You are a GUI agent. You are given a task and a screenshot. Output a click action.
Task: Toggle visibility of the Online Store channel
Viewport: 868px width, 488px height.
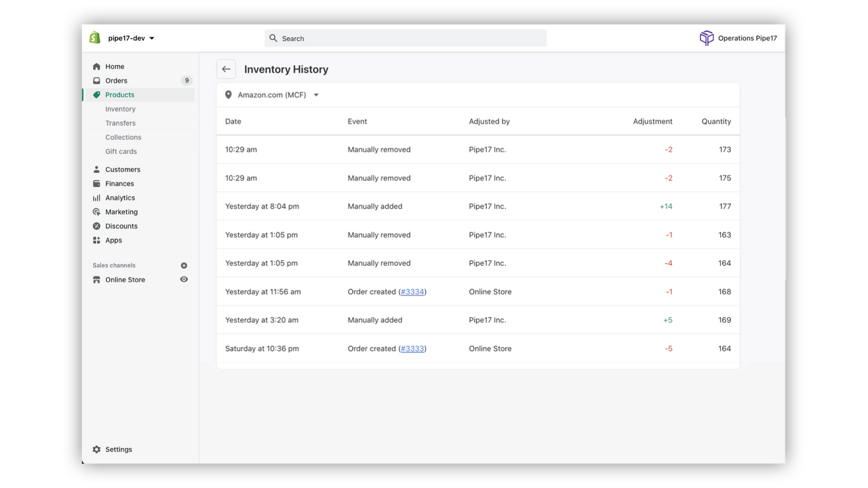(184, 279)
